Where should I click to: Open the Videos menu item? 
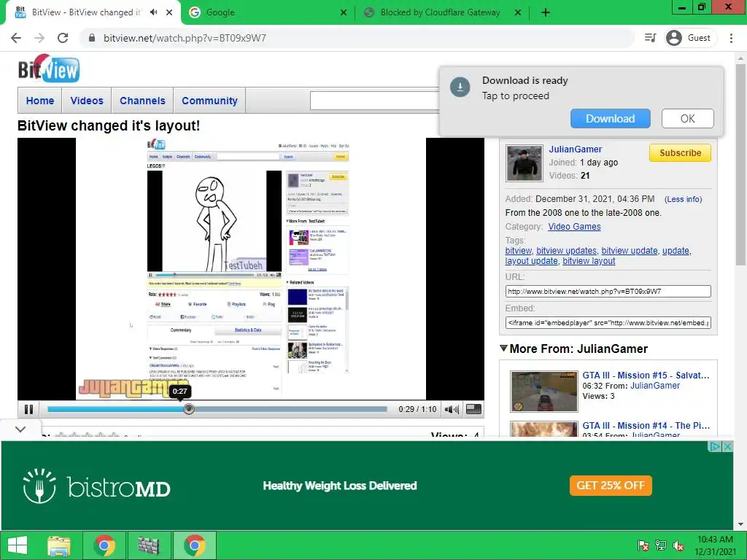coord(87,101)
